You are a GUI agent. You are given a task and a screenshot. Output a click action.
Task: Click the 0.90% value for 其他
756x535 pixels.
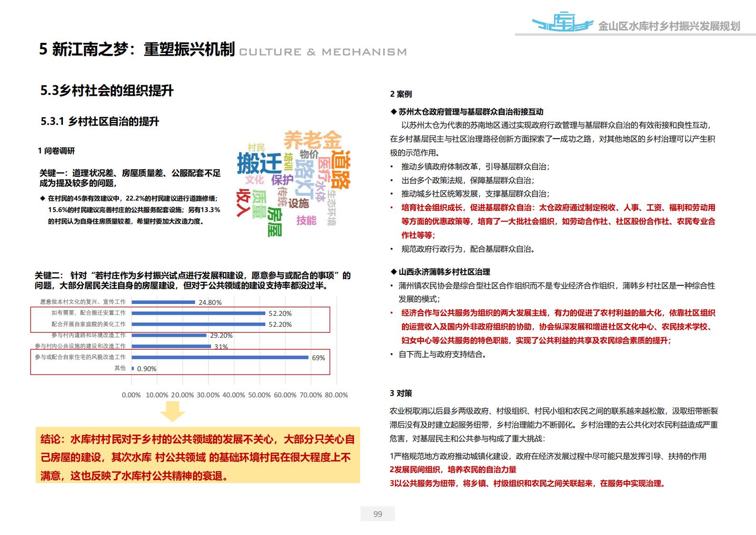point(147,369)
